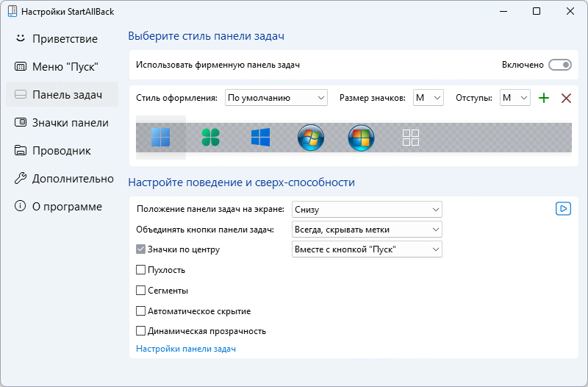Click the green plus add icon
The width and height of the screenshot is (588, 387).
point(544,98)
